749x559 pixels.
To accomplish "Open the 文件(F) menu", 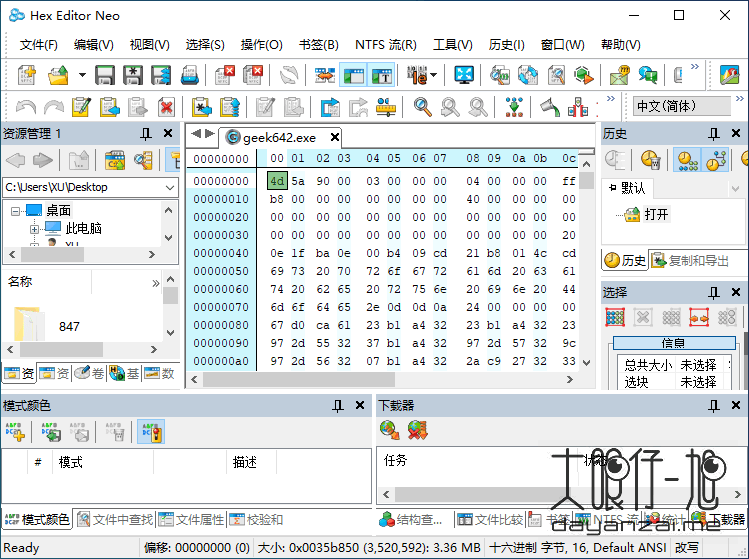I will coord(39,45).
